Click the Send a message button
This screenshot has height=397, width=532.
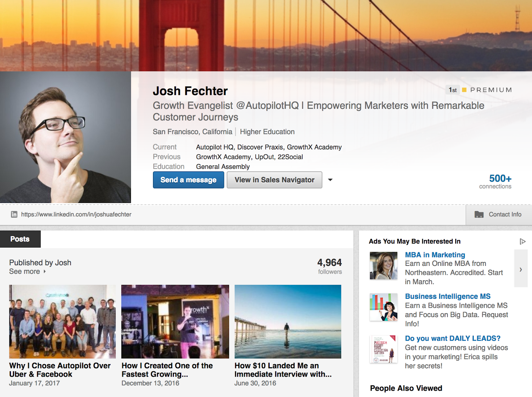coord(189,180)
